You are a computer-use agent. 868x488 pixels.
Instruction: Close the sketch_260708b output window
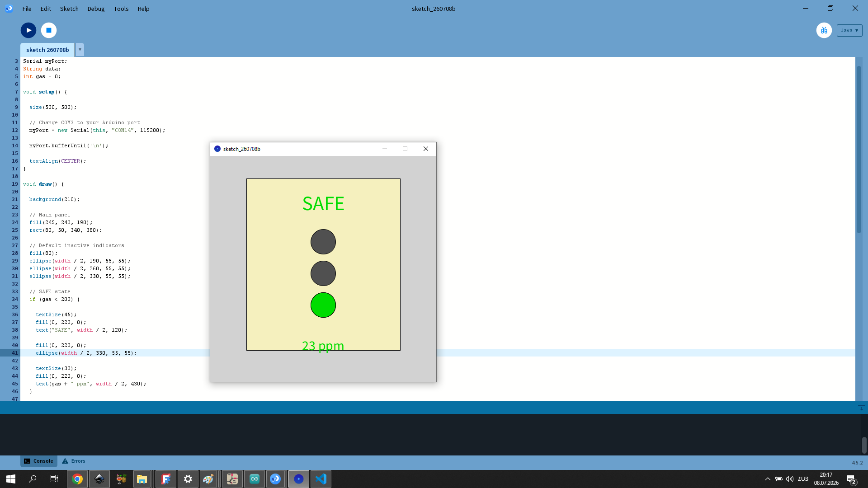click(x=426, y=149)
